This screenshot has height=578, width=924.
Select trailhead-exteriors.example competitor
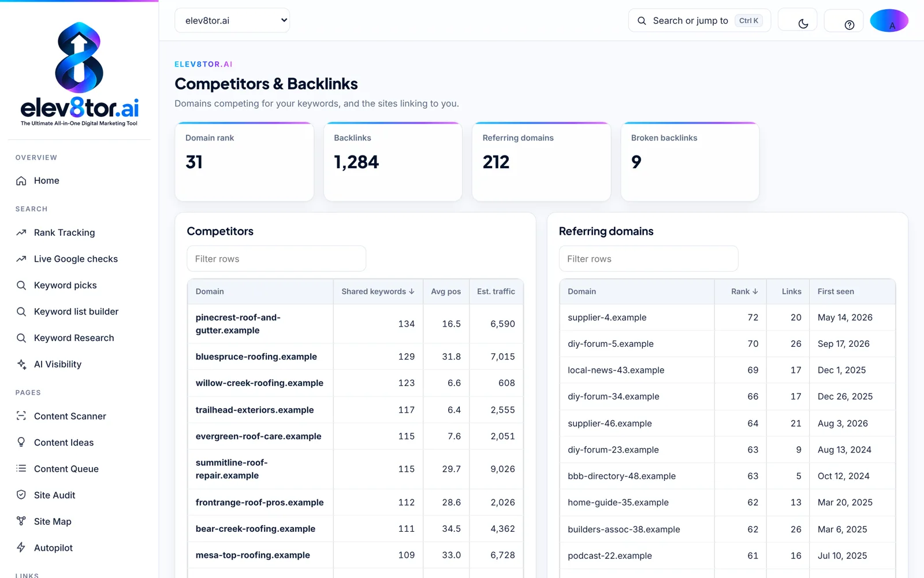point(355,410)
